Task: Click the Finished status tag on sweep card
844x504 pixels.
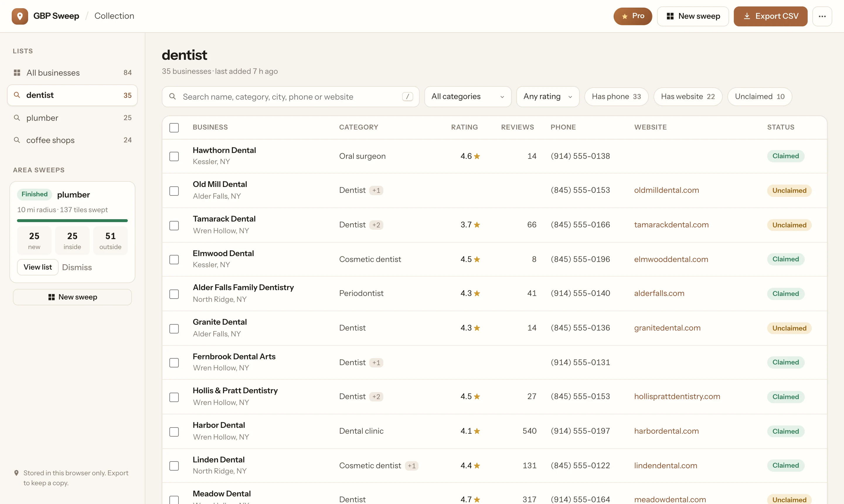Action: point(34,194)
